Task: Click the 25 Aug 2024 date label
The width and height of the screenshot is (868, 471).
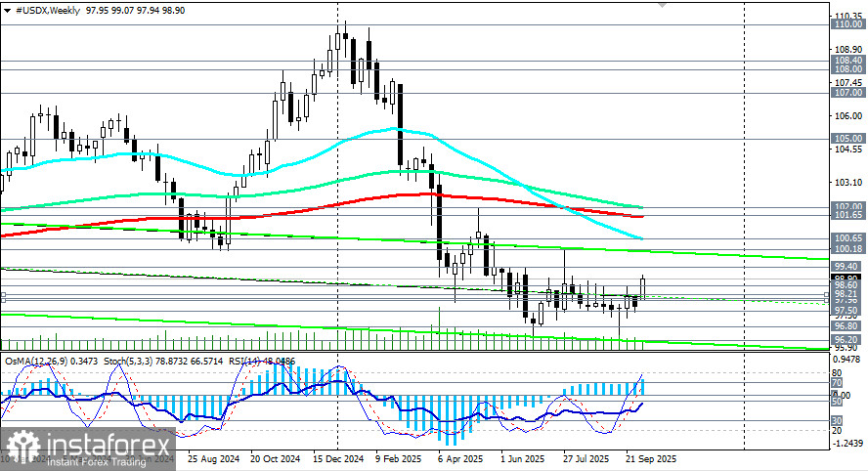Action: pos(213,459)
